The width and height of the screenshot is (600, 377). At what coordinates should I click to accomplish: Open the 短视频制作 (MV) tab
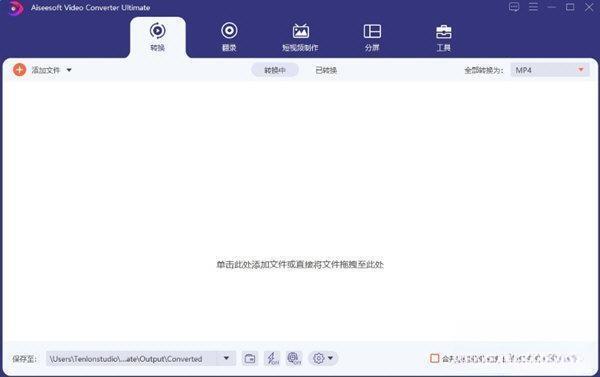[300, 37]
